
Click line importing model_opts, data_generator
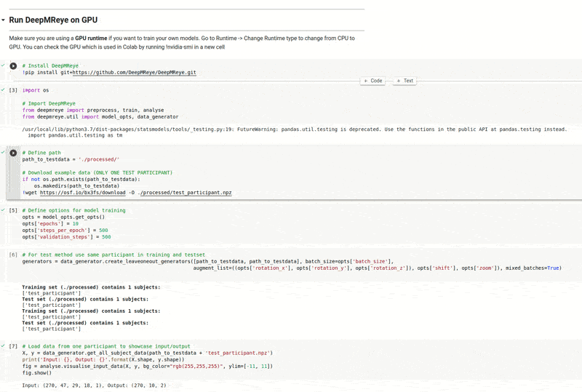100,117
